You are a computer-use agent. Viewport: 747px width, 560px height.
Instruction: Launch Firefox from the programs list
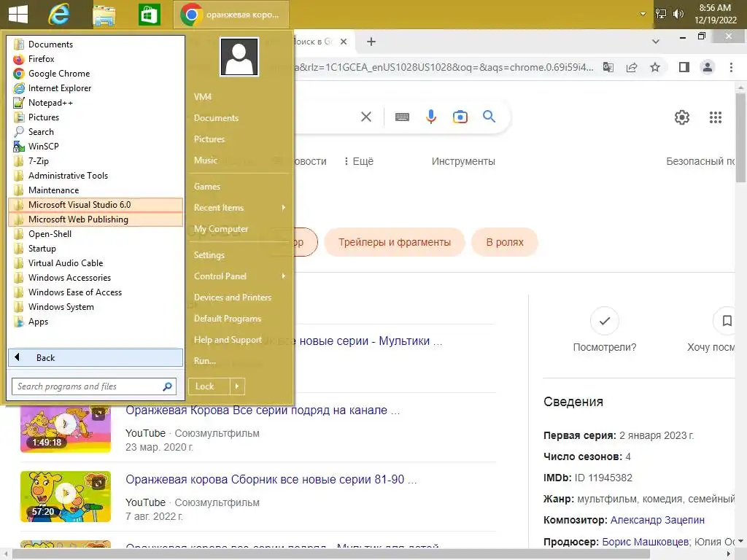(x=96, y=59)
